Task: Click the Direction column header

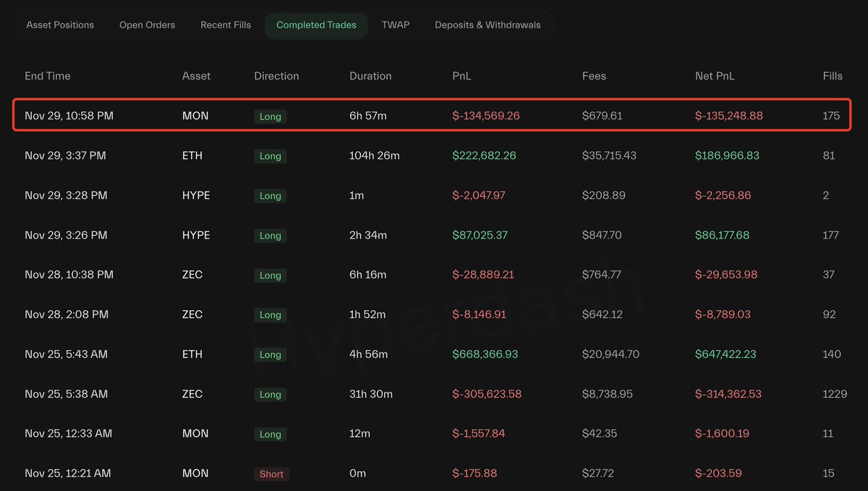Action: [x=276, y=76]
